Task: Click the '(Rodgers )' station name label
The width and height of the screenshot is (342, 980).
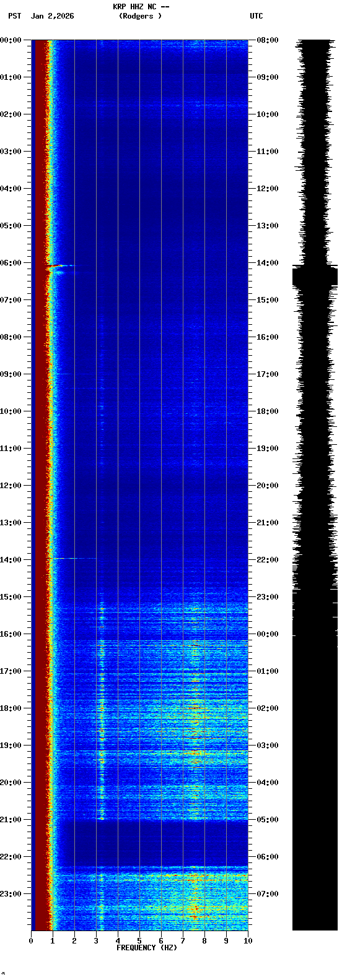Action: pyautogui.click(x=141, y=16)
